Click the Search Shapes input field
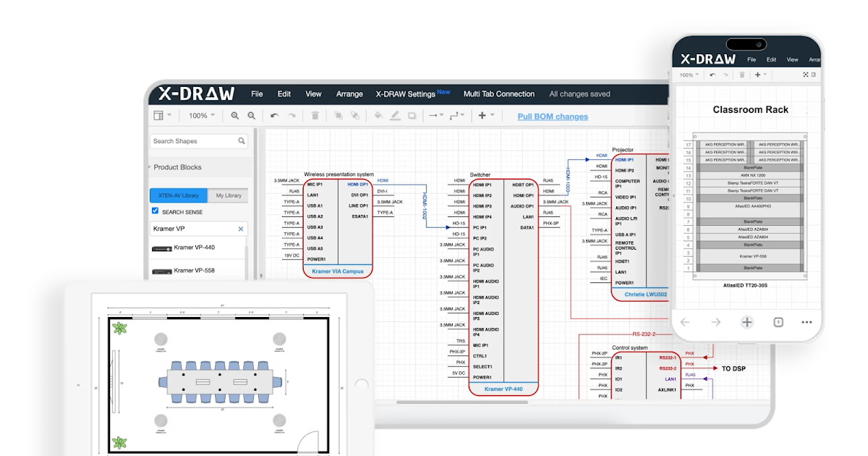868x456 pixels. click(x=199, y=141)
